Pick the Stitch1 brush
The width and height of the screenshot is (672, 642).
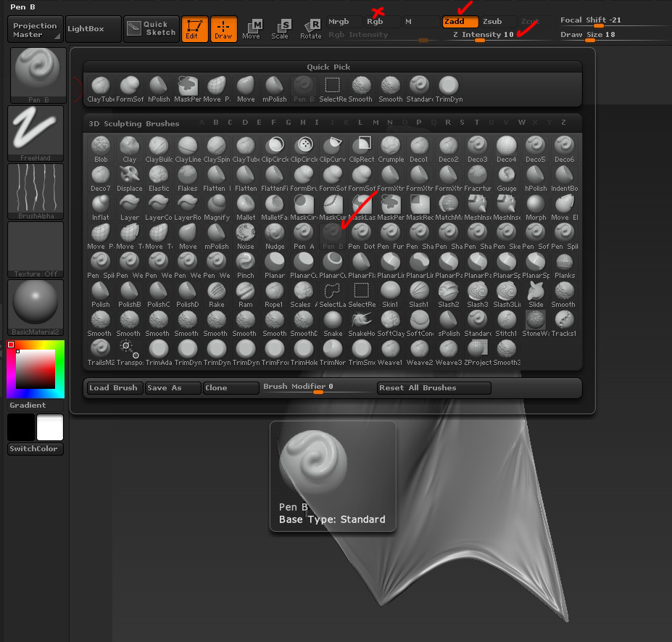507,324
